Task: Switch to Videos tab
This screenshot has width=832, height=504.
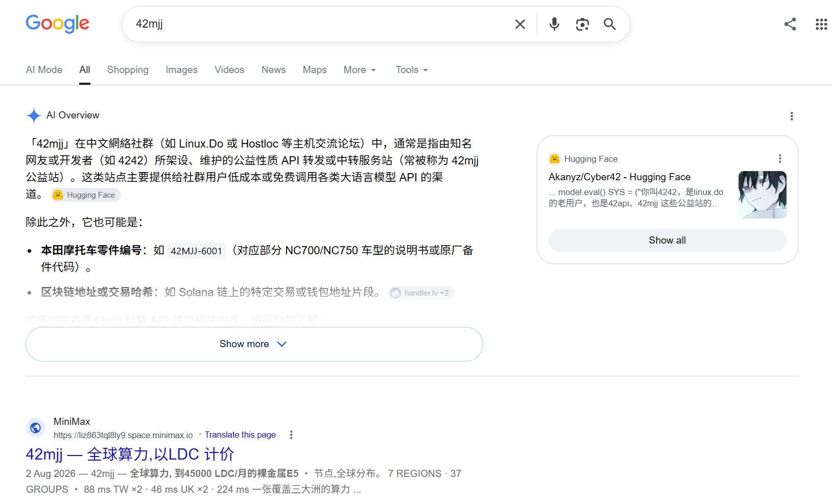Action: 229,69
